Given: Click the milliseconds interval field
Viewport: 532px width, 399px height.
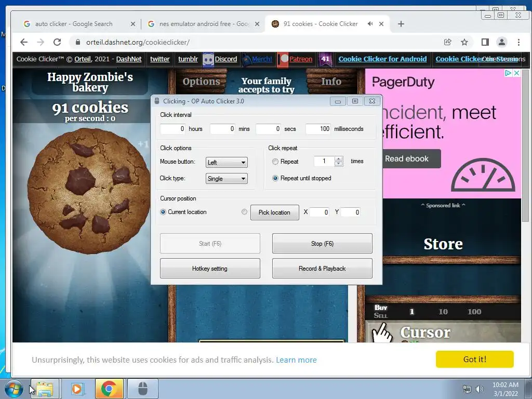Looking at the screenshot, I should 318,129.
